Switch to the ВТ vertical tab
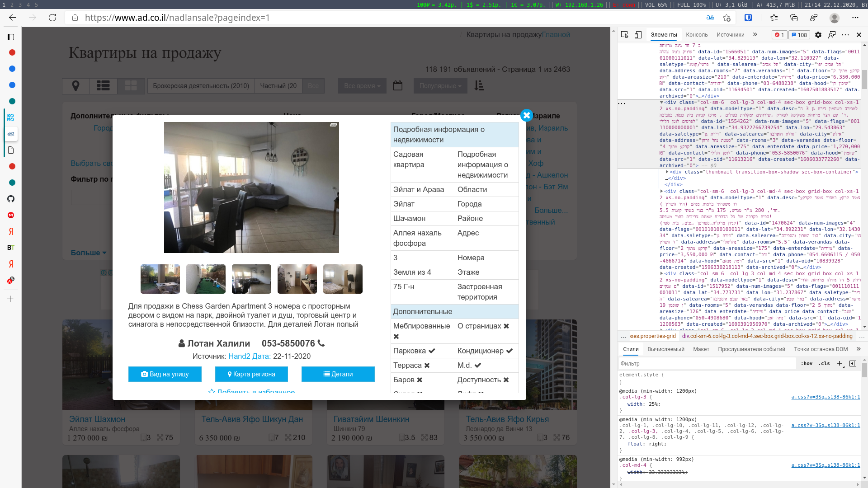This screenshot has width=868, height=488. pos(11,248)
